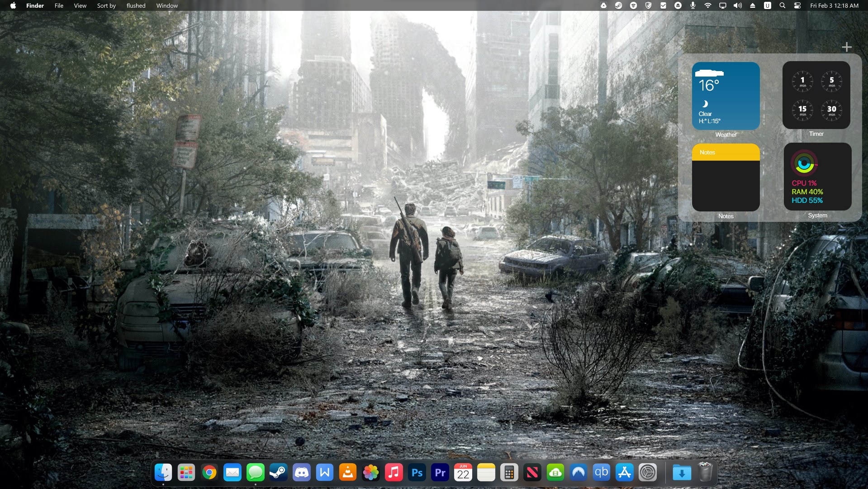The image size is (868, 489).
Task: Open the Notes widget
Action: 726,177
